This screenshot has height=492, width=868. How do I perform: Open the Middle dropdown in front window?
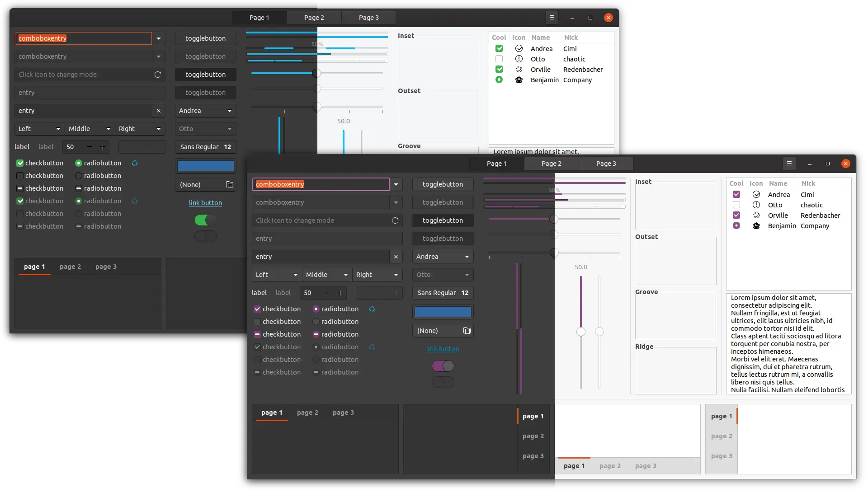coord(326,275)
